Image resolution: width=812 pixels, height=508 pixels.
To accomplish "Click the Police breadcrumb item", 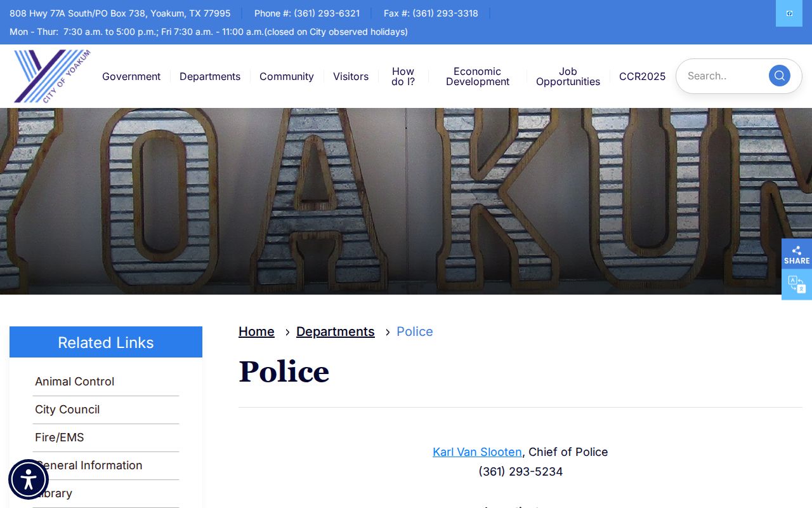I will click(x=415, y=331).
